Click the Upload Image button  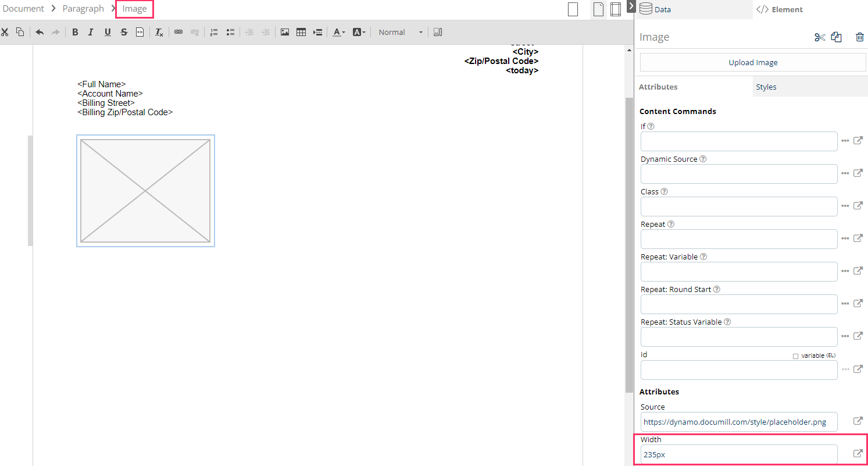(x=753, y=62)
